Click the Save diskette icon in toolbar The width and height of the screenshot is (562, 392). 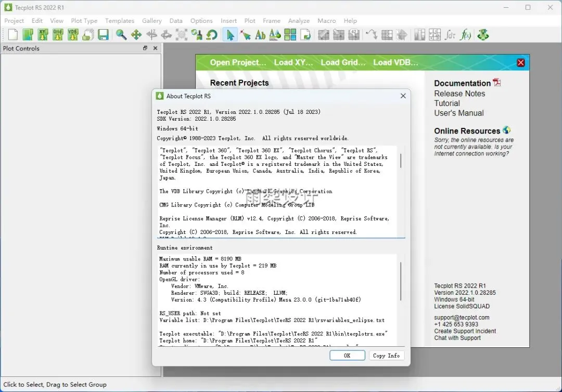(103, 35)
